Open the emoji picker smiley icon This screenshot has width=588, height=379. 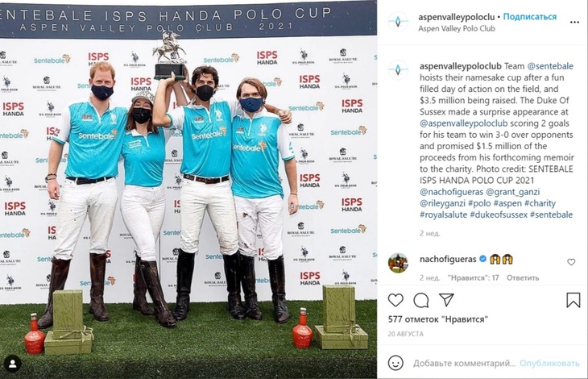tap(395, 363)
